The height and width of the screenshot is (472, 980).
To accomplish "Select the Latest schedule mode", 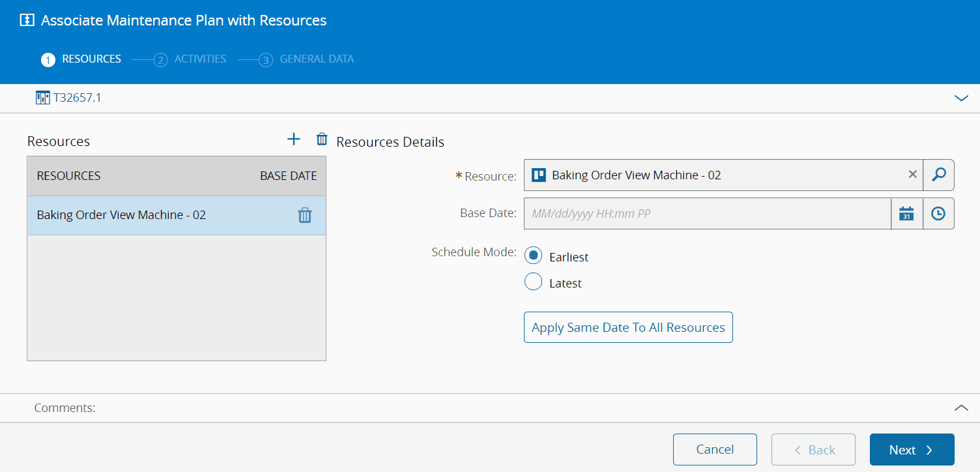I will [x=533, y=282].
